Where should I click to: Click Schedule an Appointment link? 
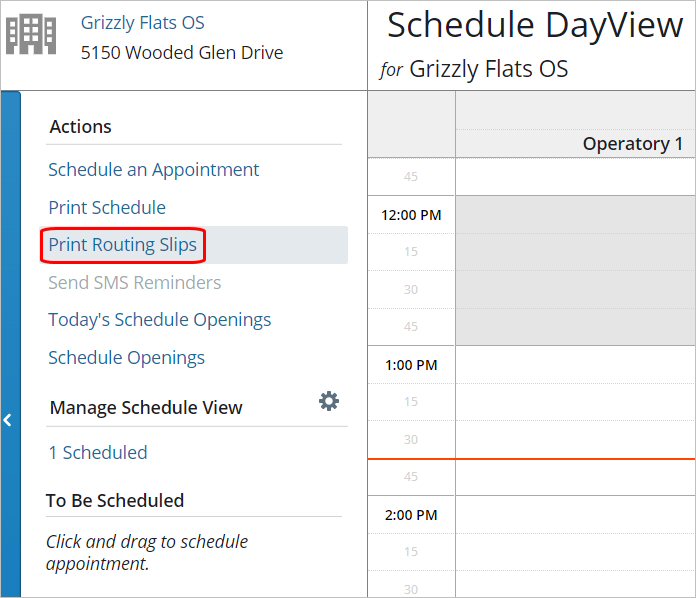[x=154, y=170]
